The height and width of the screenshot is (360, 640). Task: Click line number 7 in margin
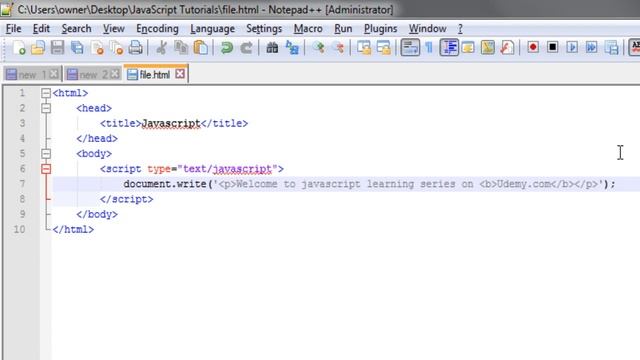(x=22, y=184)
